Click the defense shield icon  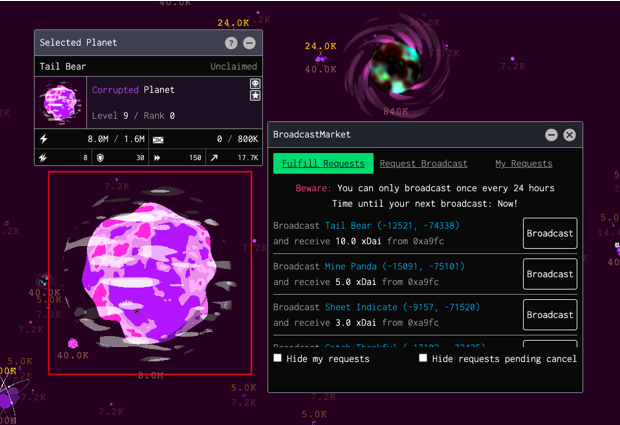100,158
